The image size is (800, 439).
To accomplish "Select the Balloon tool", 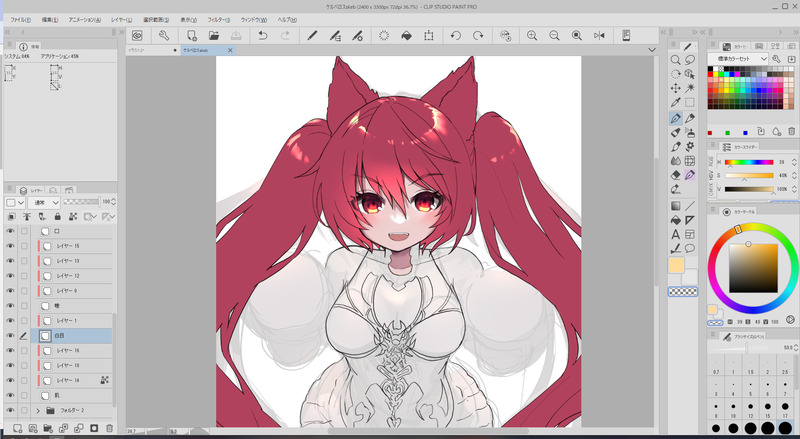I will point(690,249).
